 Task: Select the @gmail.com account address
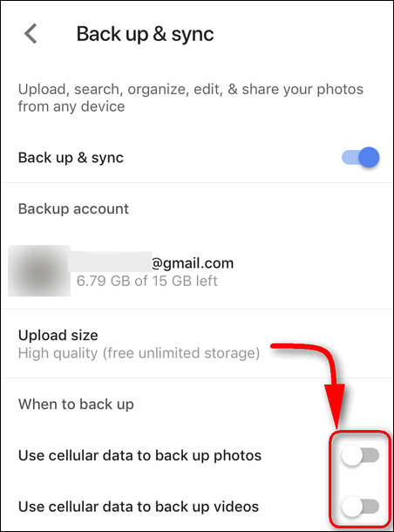point(151,263)
